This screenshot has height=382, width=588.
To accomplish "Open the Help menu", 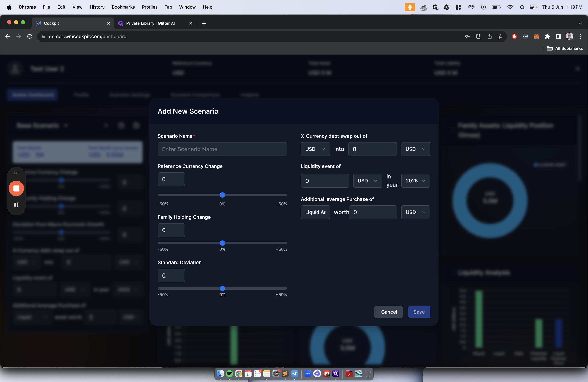I will [x=208, y=7].
